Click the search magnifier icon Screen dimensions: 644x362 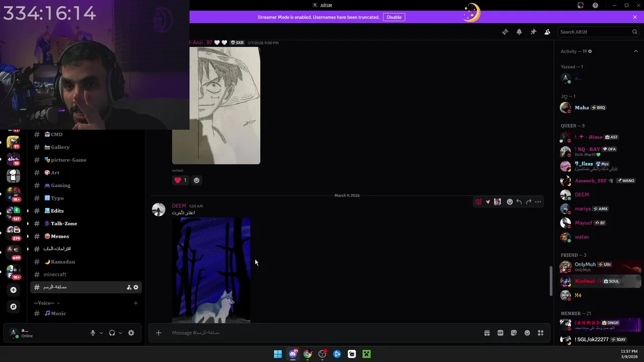point(634,32)
